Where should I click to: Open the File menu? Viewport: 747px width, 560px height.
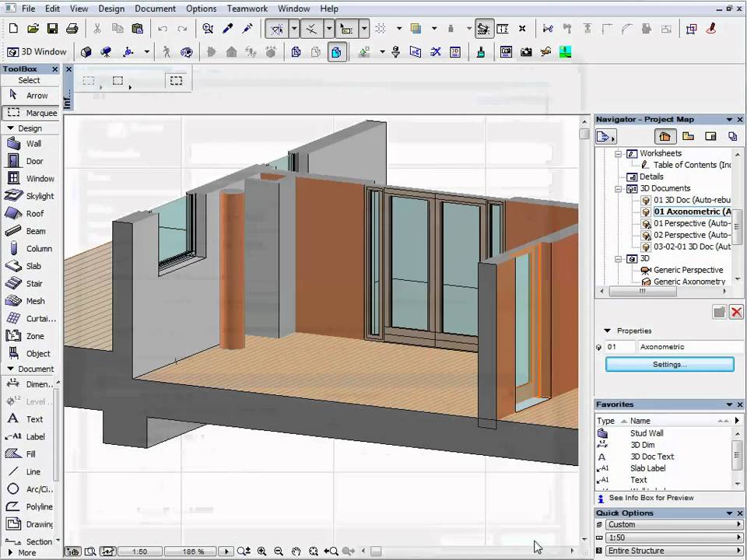click(29, 9)
